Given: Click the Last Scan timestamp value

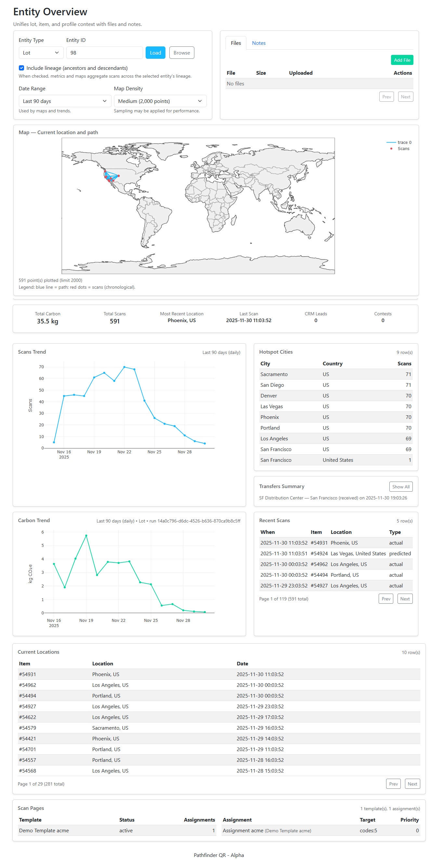Looking at the screenshot, I should click(249, 321).
